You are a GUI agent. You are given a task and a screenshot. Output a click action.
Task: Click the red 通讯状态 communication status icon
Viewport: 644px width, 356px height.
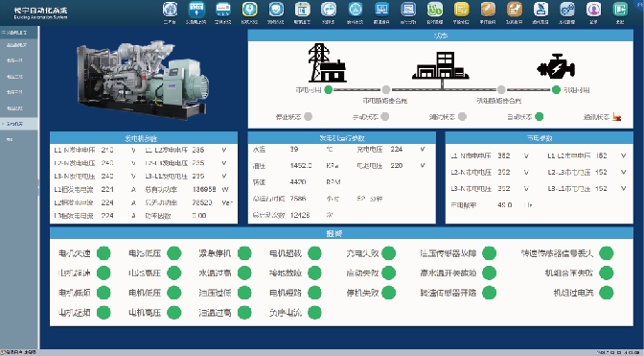tap(616, 117)
